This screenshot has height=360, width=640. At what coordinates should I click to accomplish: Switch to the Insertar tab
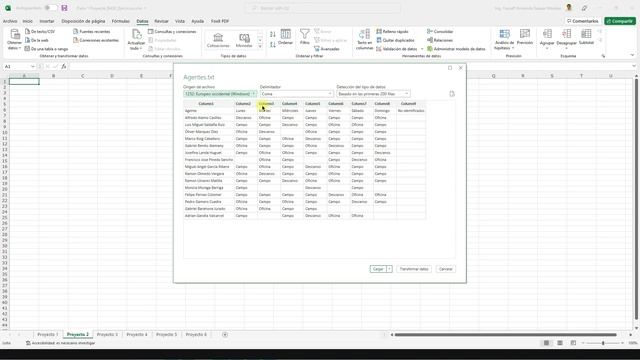47,21
